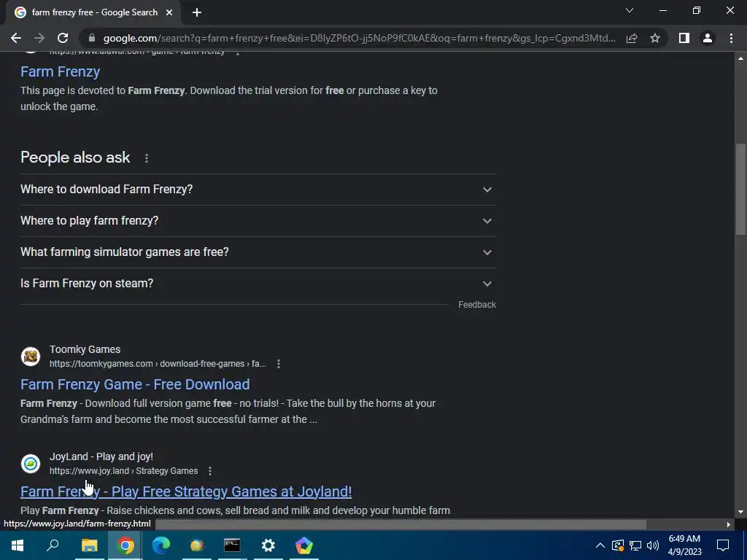Click the scroll down arrow
This screenshot has width=747, height=560.
pyautogui.click(x=740, y=512)
